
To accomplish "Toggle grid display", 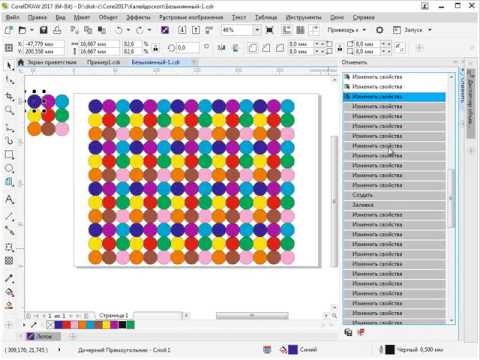I will 300,30.
